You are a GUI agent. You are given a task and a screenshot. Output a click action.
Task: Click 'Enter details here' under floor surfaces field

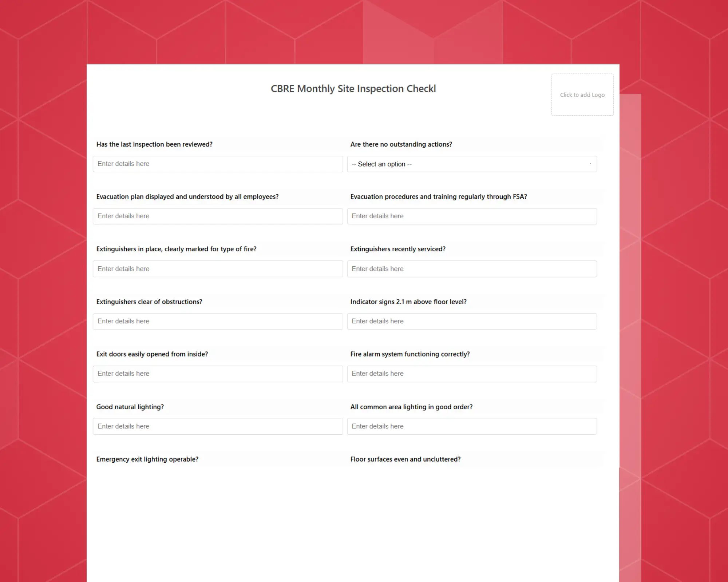pyautogui.click(x=472, y=479)
